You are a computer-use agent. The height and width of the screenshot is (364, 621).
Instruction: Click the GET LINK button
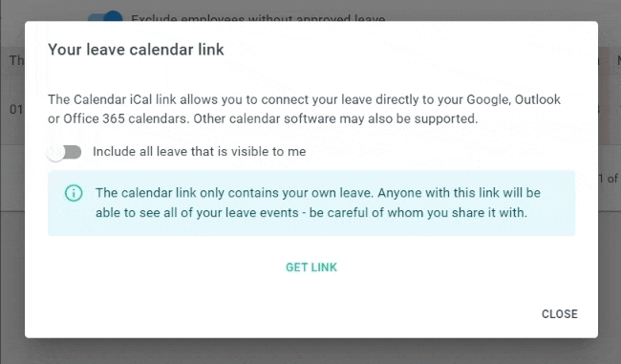[311, 268]
